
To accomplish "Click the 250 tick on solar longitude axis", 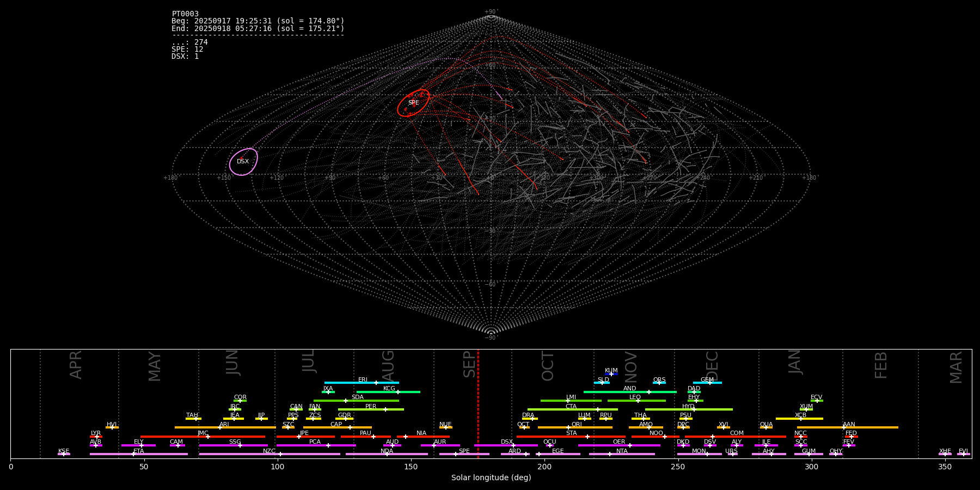I will point(678,467).
